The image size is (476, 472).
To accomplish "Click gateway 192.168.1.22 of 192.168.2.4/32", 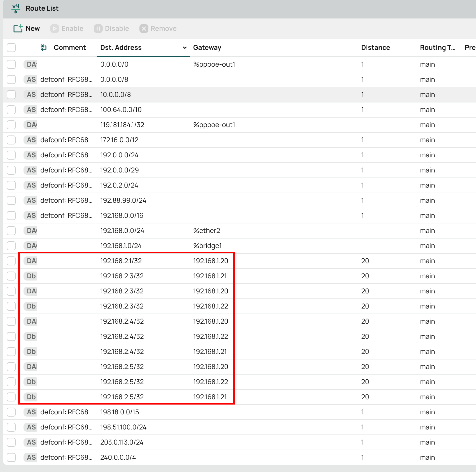I will [x=211, y=337].
